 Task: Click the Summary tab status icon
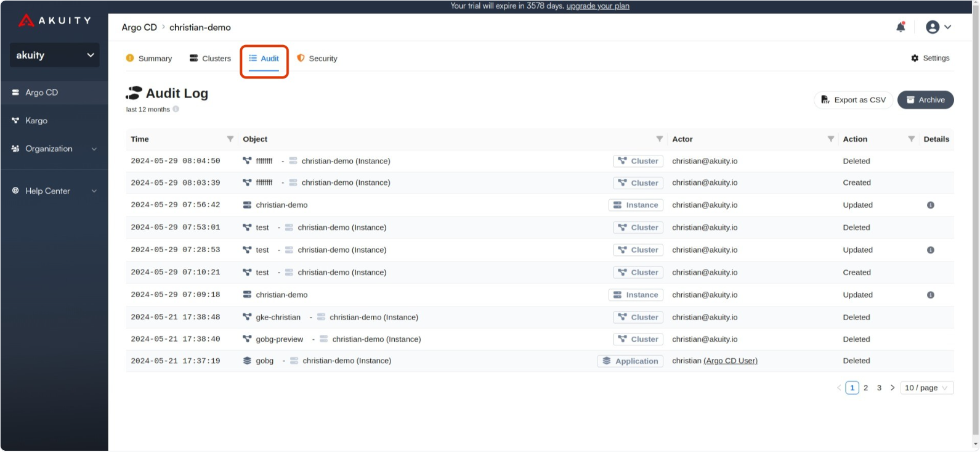[130, 58]
